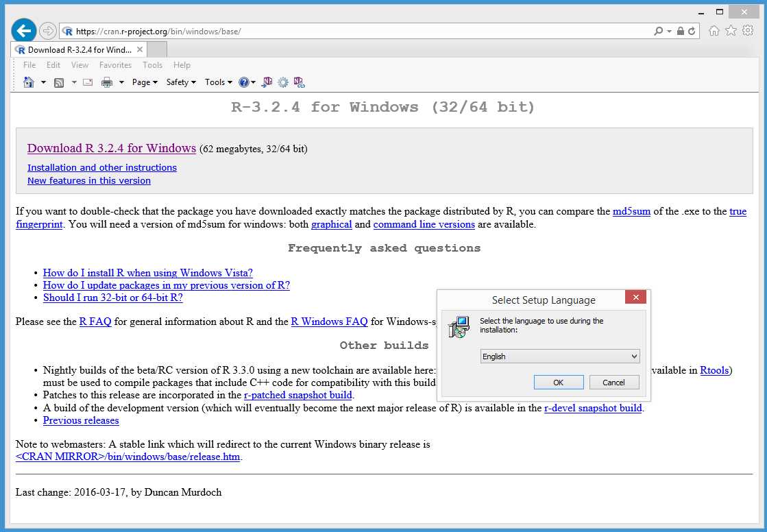Screen dimensions: 767x532
Task: Open the Edit menu
Action: 53,65
